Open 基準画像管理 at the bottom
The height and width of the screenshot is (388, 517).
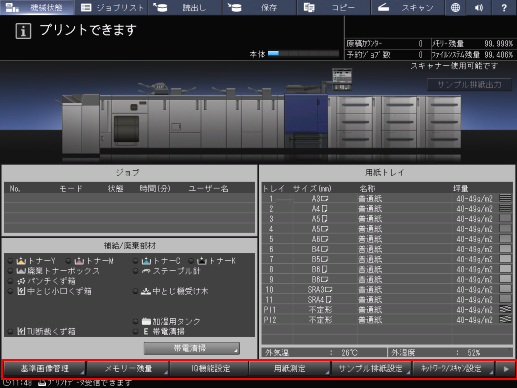(44, 369)
